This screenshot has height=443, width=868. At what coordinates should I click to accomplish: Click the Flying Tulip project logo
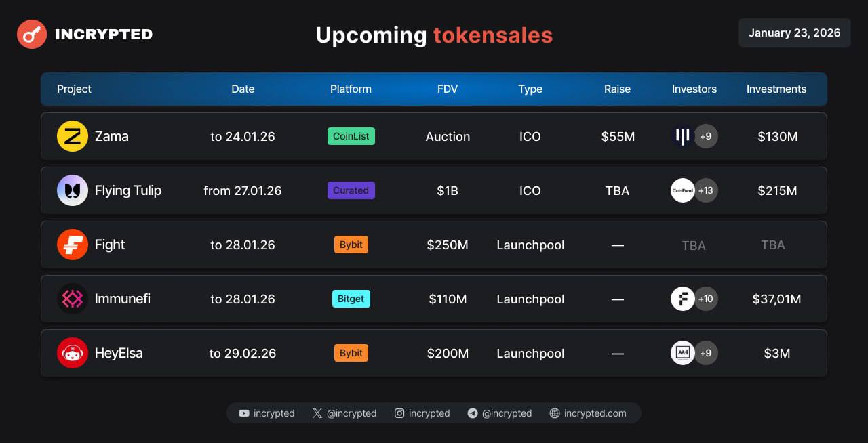pos(73,190)
